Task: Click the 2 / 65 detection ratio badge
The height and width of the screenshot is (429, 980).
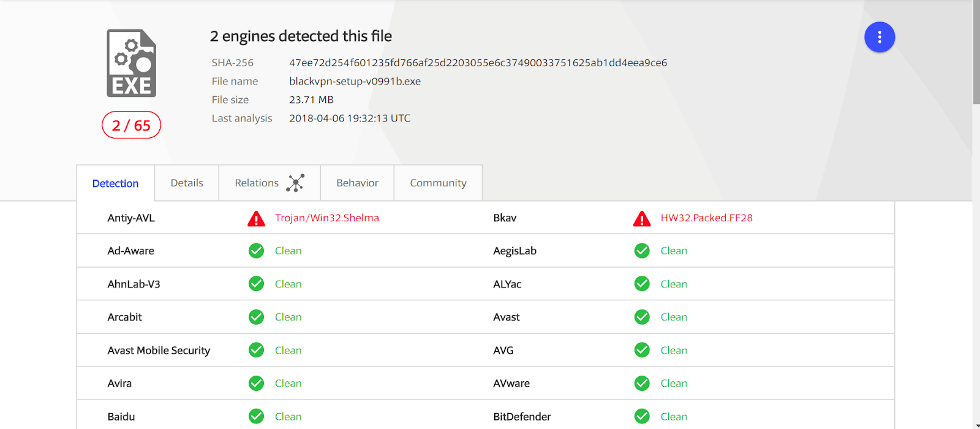Action: [x=131, y=125]
